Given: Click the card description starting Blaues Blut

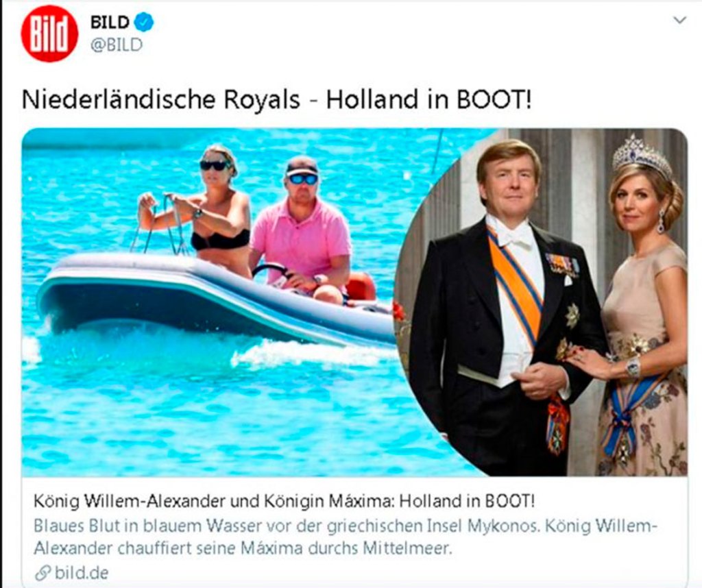Looking at the screenshot, I should [345, 537].
